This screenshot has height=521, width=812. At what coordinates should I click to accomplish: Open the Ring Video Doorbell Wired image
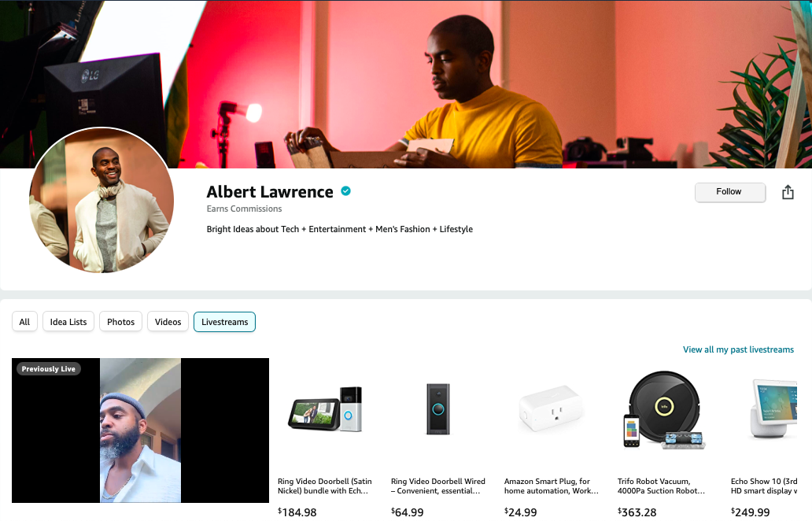coord(438,409)
